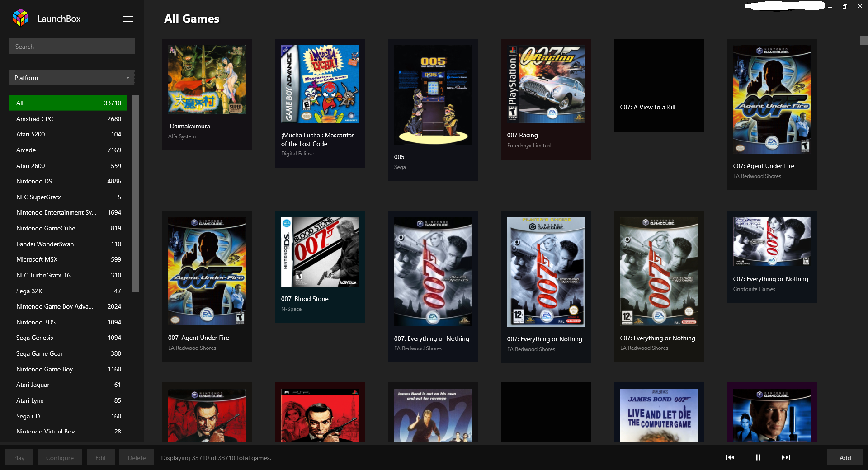Select the 007: Blood Stone DS cover
Viewport: 868px width, 470px height.
[x=320, y=252]
